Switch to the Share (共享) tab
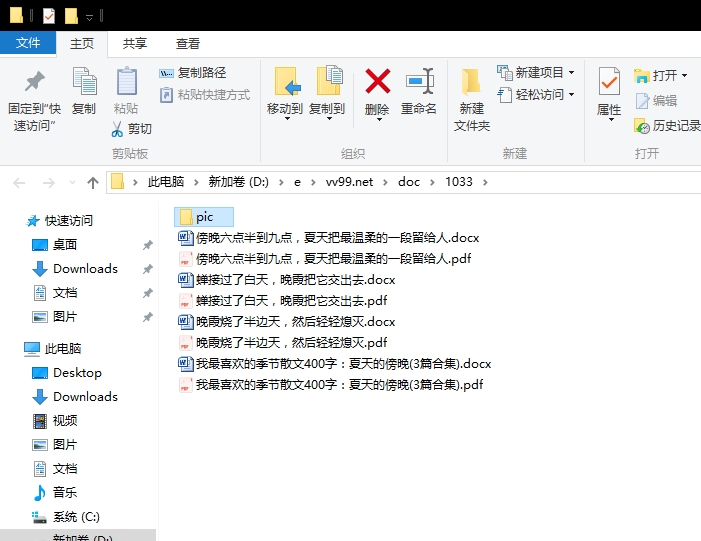Image resolution: width=701 pixels, height=541 pixels. click(135, 44)
